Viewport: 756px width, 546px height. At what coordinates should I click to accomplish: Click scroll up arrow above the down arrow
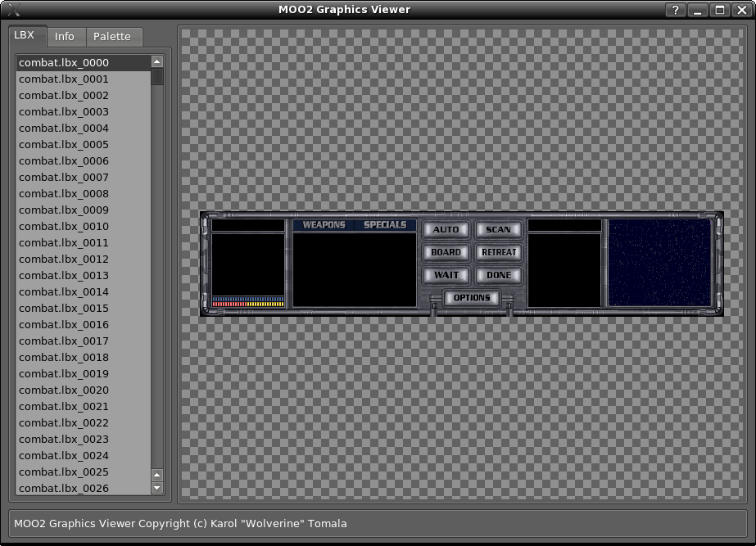[157, 475]
